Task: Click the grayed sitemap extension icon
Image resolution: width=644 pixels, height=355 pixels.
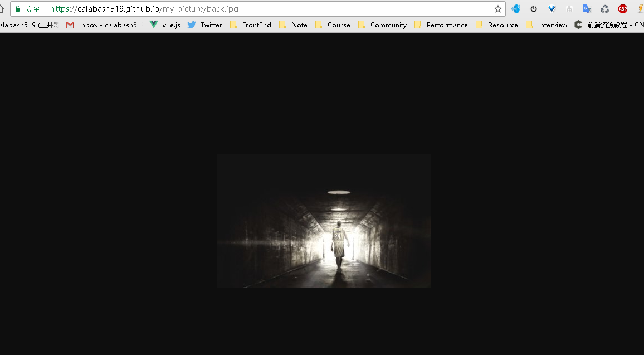Action: pos(569,9)
